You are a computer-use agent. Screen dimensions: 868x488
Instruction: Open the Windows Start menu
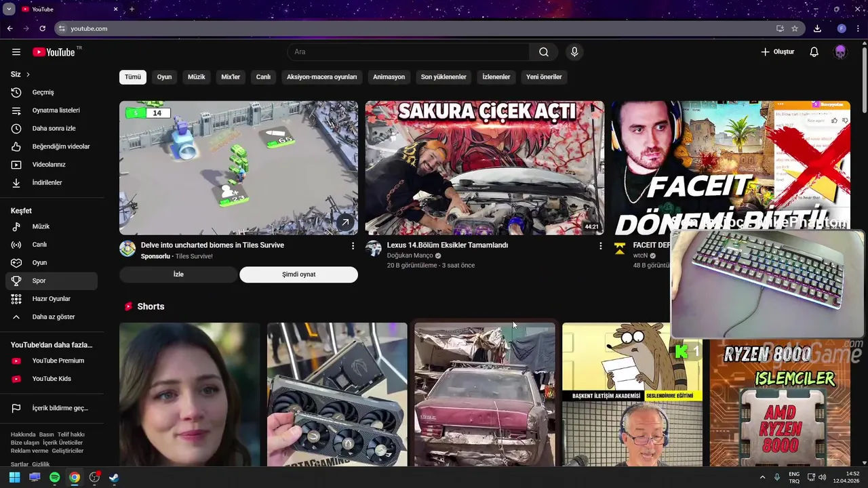[x=14, y=477]
